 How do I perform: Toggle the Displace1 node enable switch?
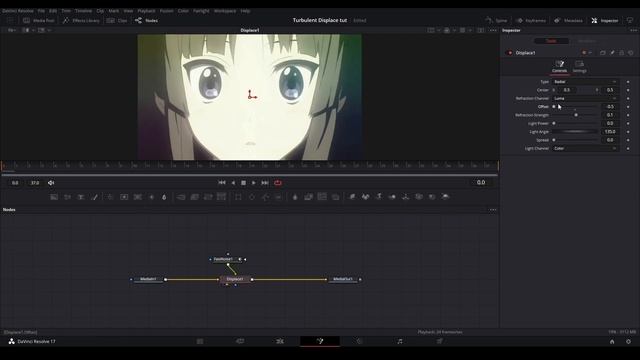[x=509, y=53]
